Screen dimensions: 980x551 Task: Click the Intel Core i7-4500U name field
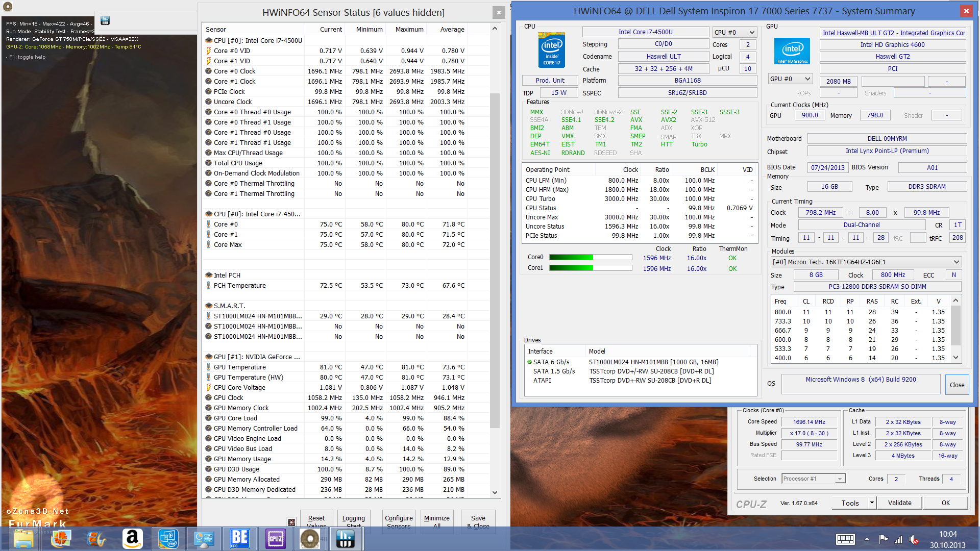(x=645, y=32)
